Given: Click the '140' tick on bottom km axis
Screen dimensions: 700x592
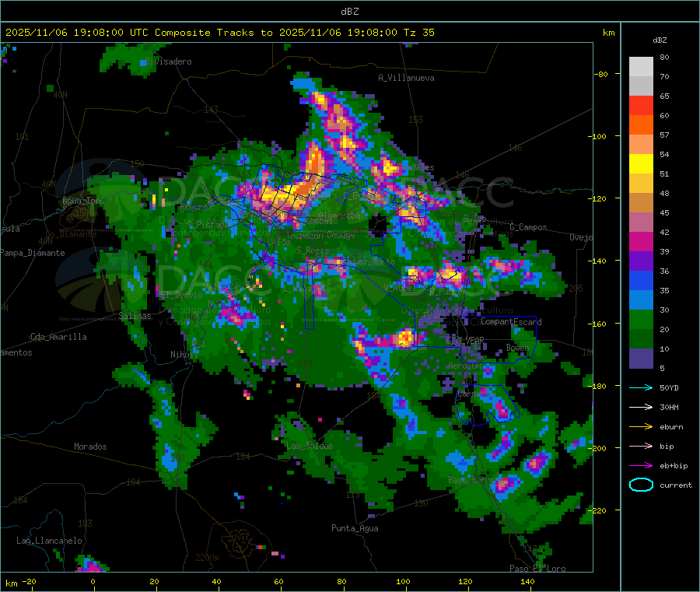Looking at the screenshot, I should [527, 581].
